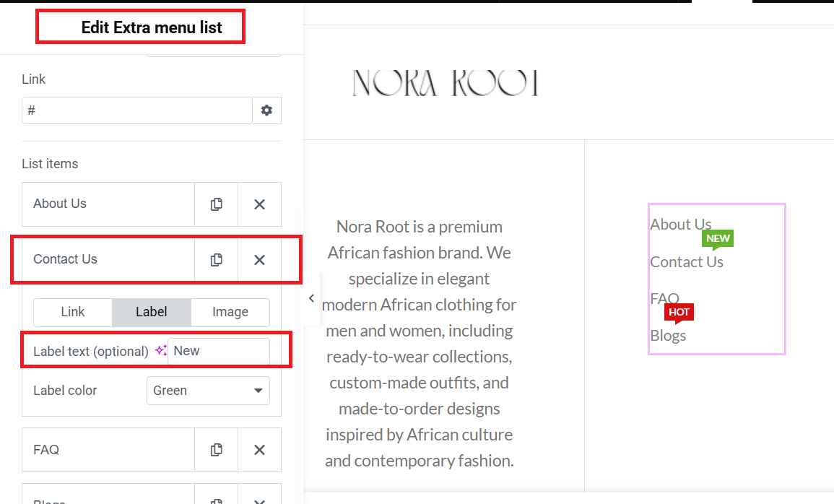This screenshot has height=504, width=834.
Task: Switch to the Link tab
Action: coord(73,312)
